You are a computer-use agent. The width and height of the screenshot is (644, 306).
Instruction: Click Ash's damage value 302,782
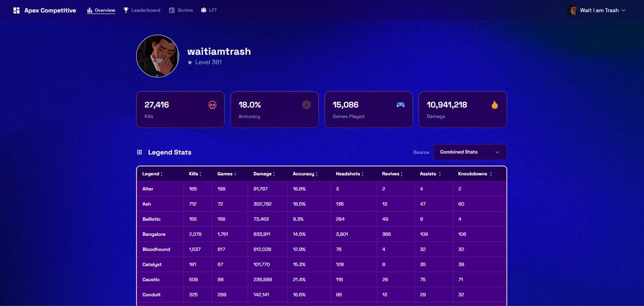262,204
